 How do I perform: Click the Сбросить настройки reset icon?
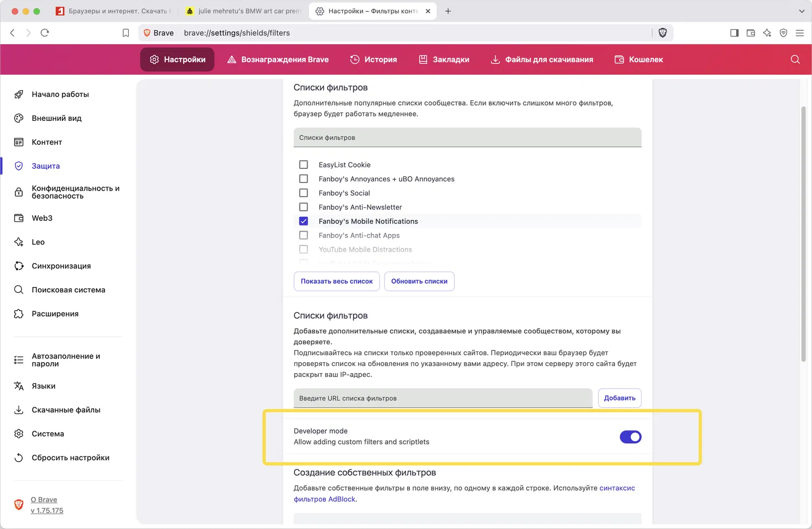tap(19, 458)
